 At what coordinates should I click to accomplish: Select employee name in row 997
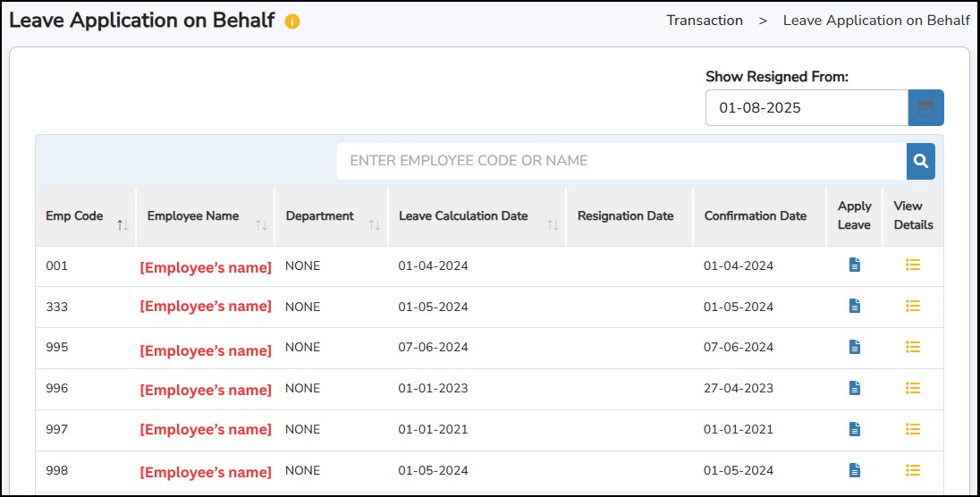pos(206,430)
